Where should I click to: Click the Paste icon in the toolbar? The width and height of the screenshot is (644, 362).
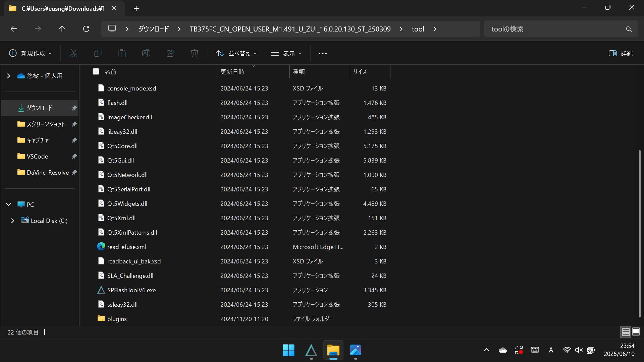pyautogui.click(x=122, y=53)
